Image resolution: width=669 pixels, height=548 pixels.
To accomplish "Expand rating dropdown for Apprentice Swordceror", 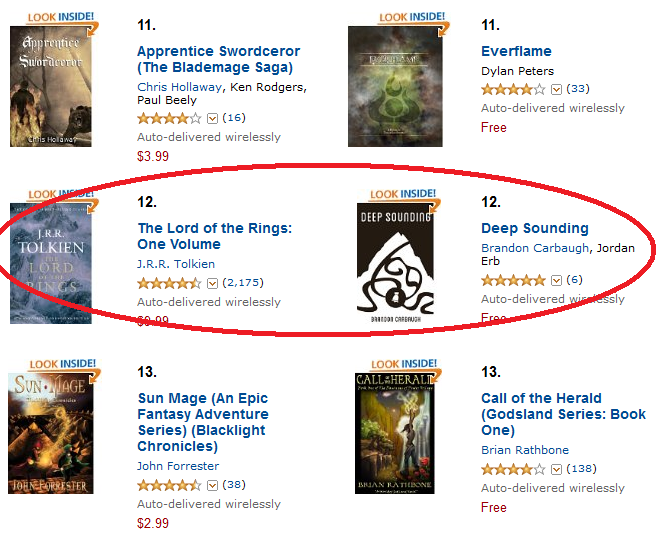I will [212, 118].
